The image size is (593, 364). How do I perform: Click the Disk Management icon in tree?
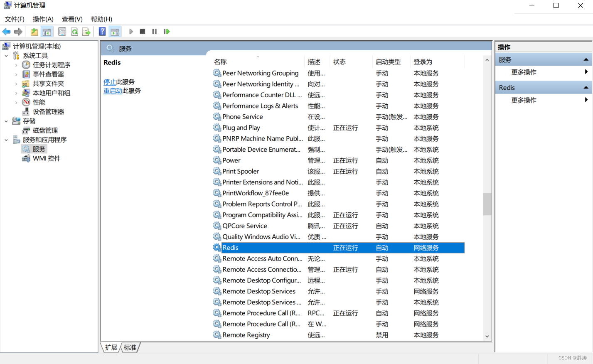26,130
